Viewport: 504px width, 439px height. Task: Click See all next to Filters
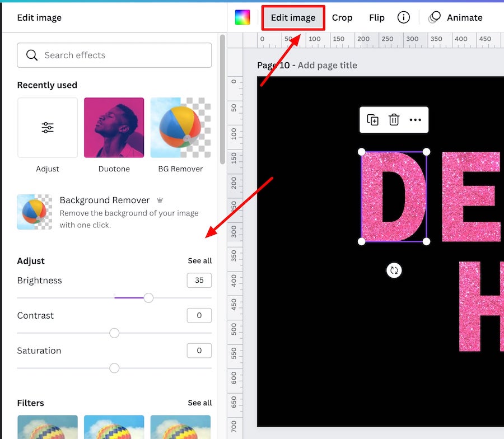199,403
